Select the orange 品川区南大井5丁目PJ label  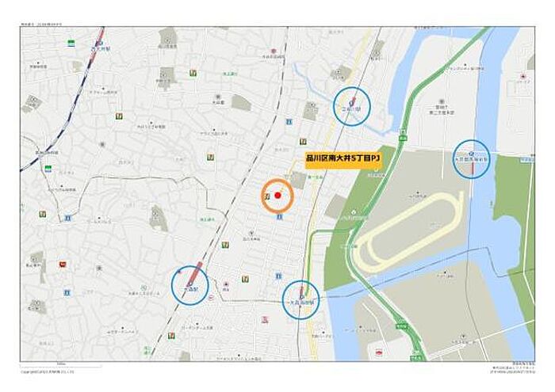(343, 158)
